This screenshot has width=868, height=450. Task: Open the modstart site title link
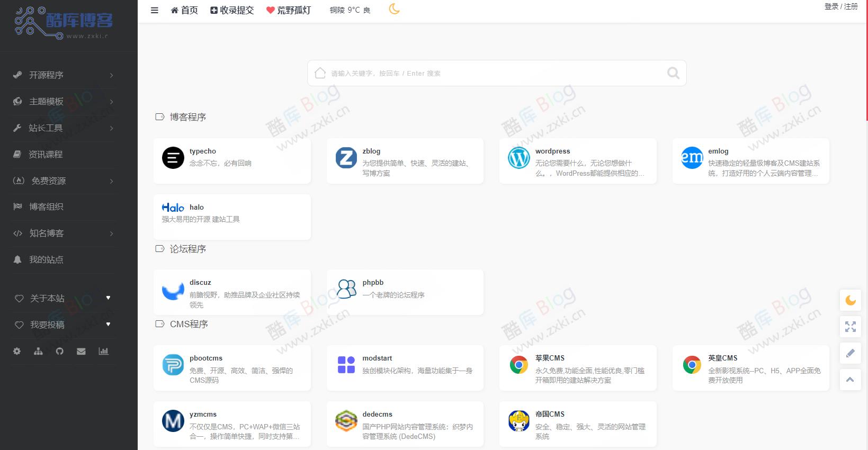(x=377, y=358)
